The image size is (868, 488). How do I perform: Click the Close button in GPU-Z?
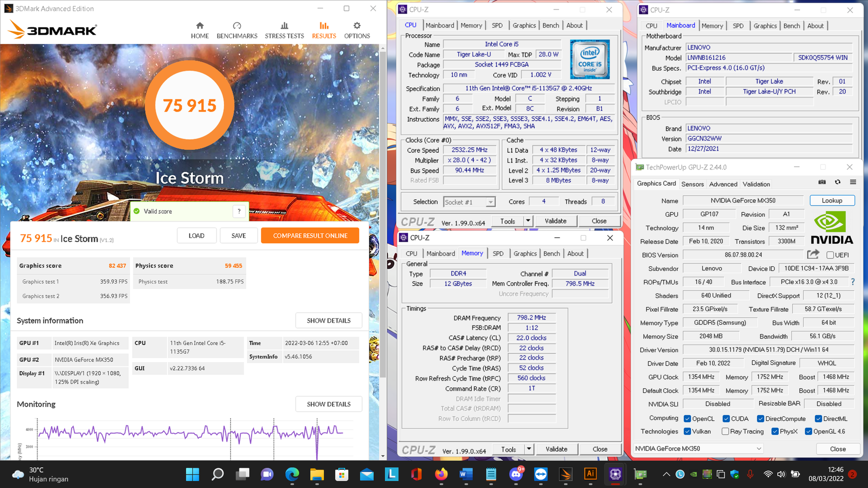point(838,449)
